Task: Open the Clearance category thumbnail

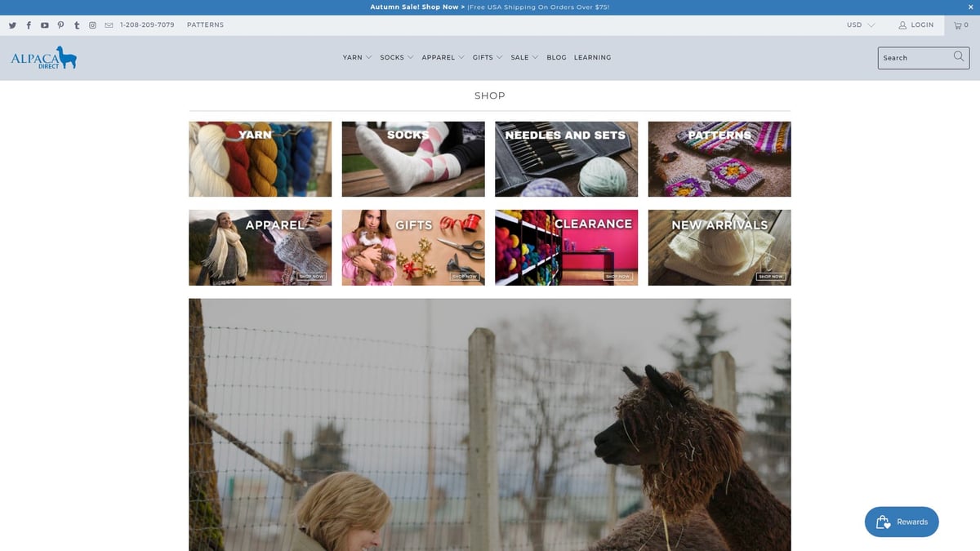Action: [x=566, y=247]
